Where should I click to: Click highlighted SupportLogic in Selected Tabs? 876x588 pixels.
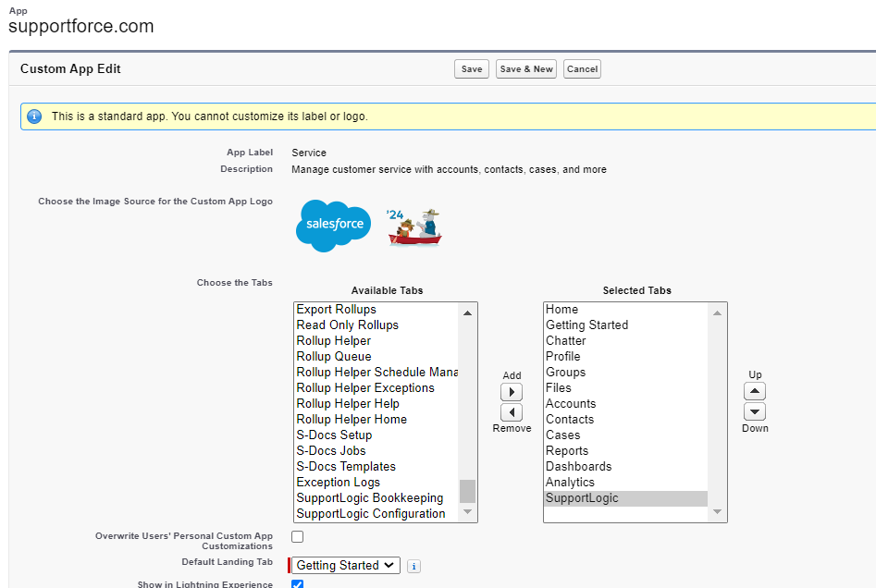[625, 498]
